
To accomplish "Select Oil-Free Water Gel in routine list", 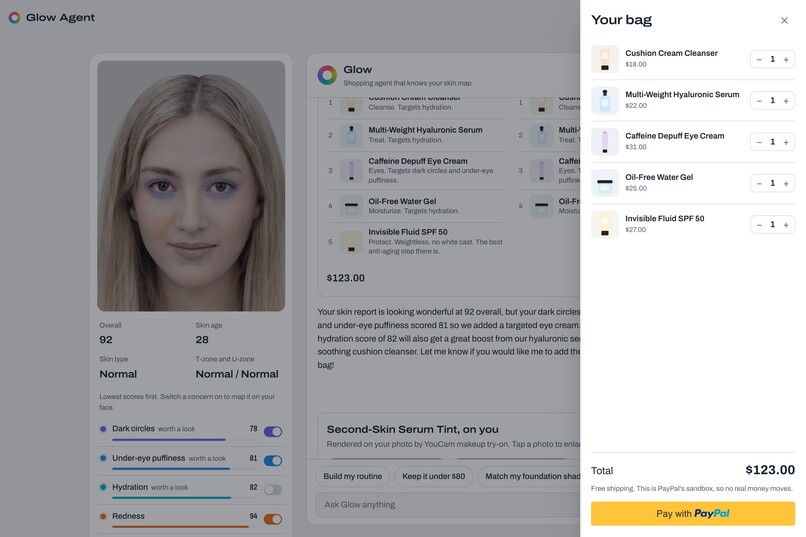I will 416,206.
